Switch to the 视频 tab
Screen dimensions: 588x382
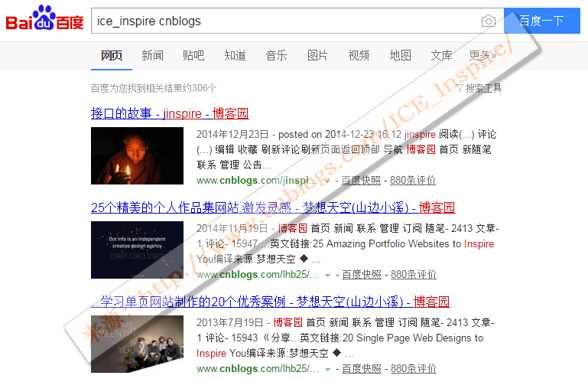pos(359,56)
